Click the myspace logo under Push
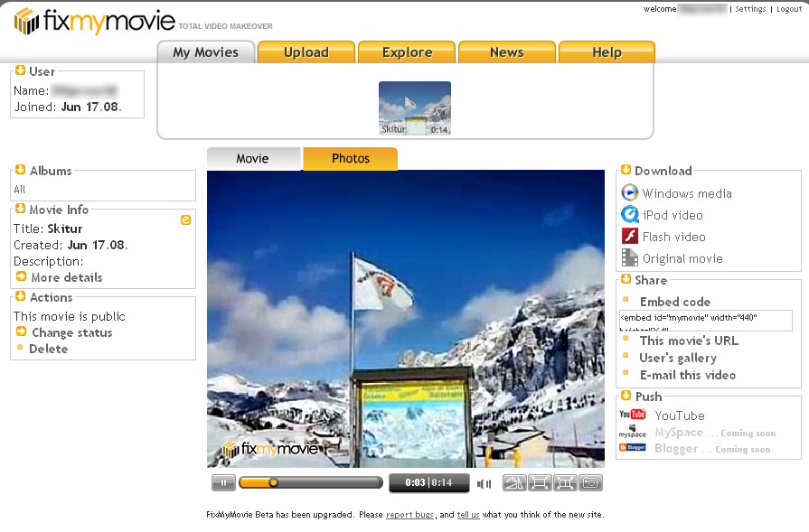The width and height of the screenshot is (809, 532). coord(633,431)
